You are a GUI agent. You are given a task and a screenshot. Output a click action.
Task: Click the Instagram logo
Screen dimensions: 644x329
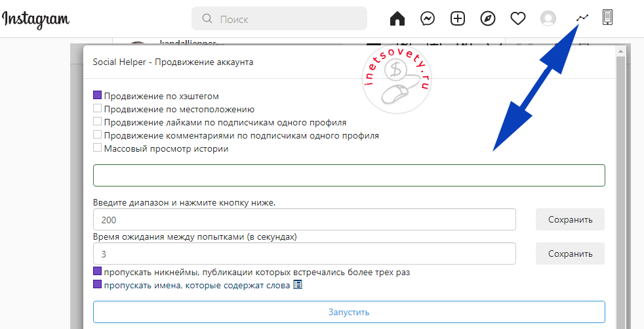point(36,19)
